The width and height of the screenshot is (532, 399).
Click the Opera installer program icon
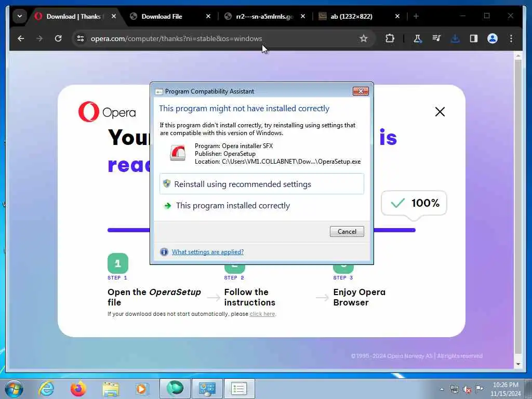(x=178, y=153)
